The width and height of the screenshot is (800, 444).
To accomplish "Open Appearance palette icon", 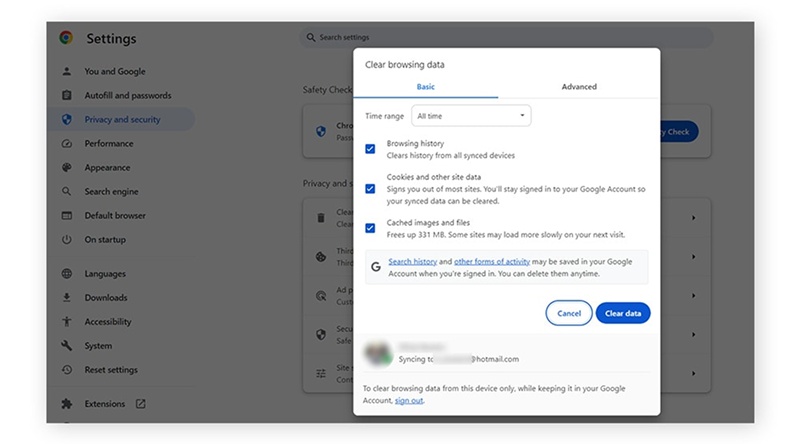I will [x=67, y=168].
